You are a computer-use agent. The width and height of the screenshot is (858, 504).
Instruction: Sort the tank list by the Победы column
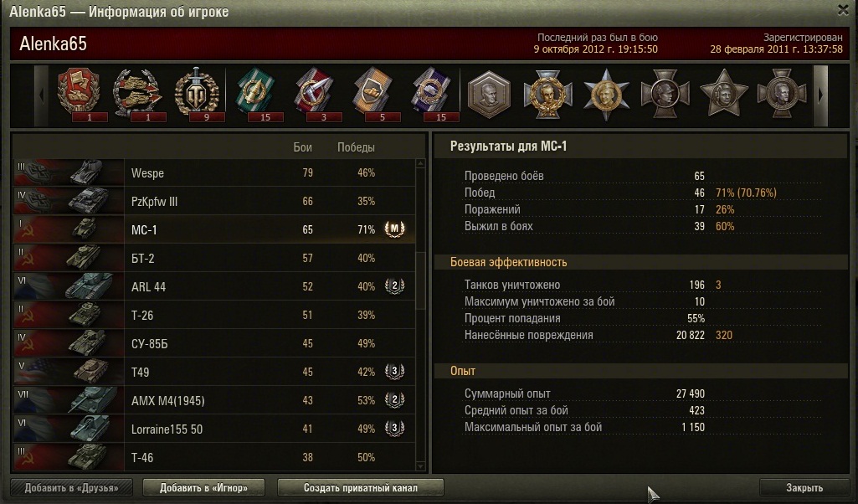tap(356, 147)
